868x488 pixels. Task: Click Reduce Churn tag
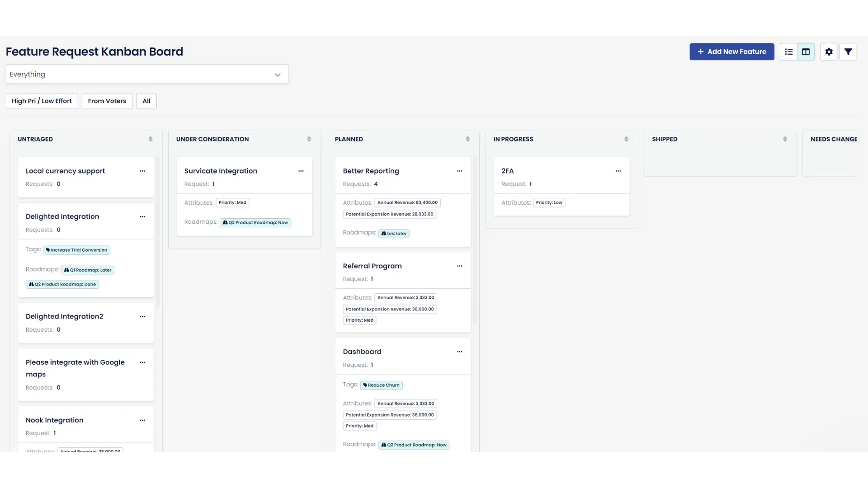coord(382,385)
